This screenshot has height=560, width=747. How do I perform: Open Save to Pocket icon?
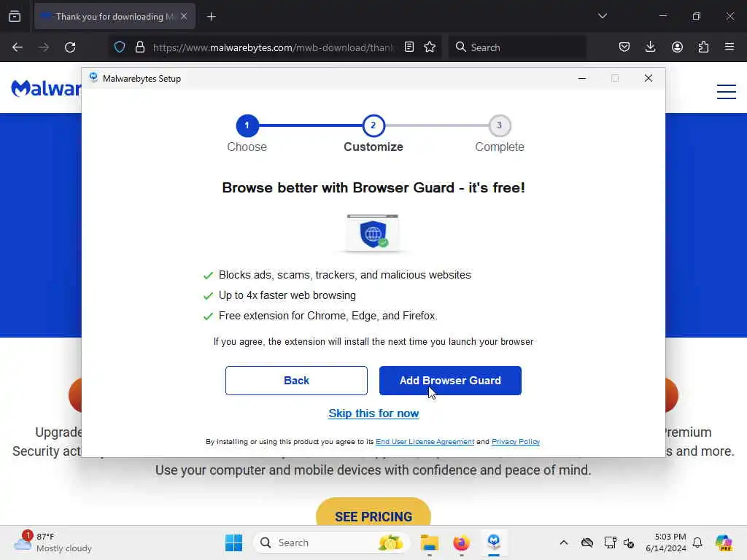click(x=624, y=47)
